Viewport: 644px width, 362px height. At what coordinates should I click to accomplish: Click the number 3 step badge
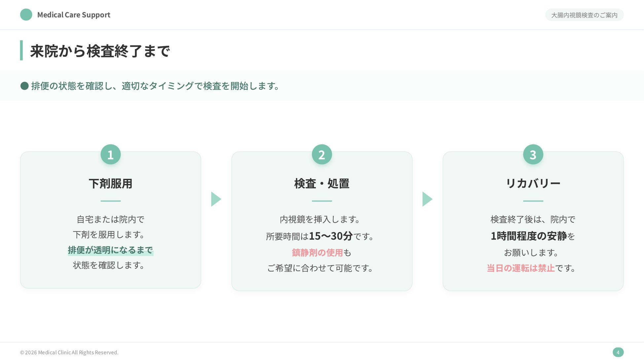pyautogui.click(x=533, y=154)
